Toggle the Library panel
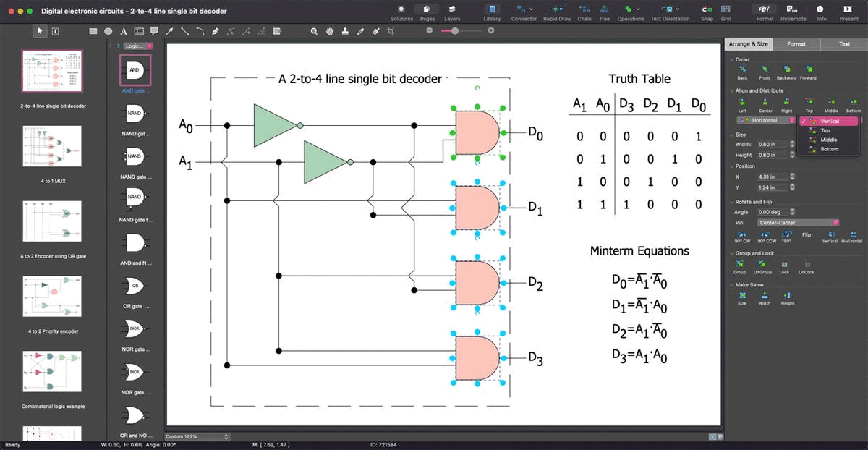Screen dimensions: 868x450 tap(492, 12)
